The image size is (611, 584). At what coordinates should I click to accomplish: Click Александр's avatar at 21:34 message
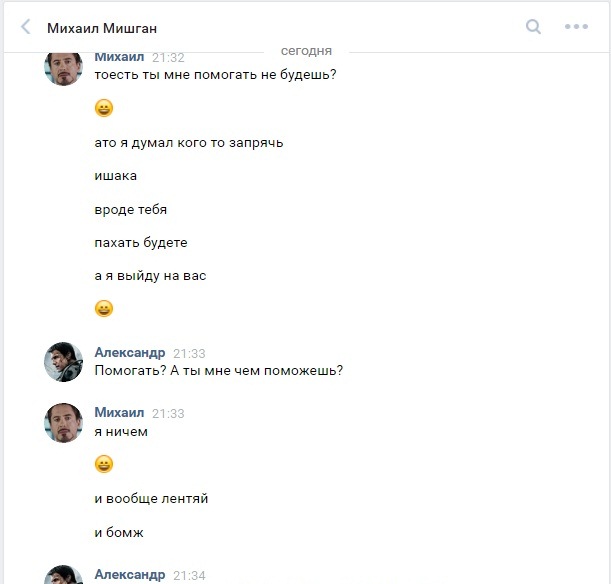(63, 575)
